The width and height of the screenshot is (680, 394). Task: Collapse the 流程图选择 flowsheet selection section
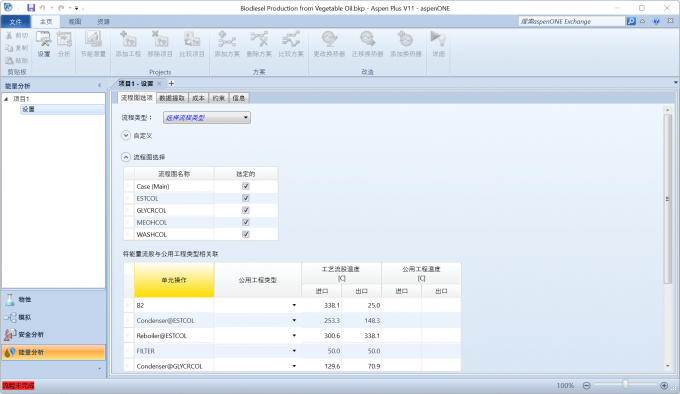click(x=126, y=157)
